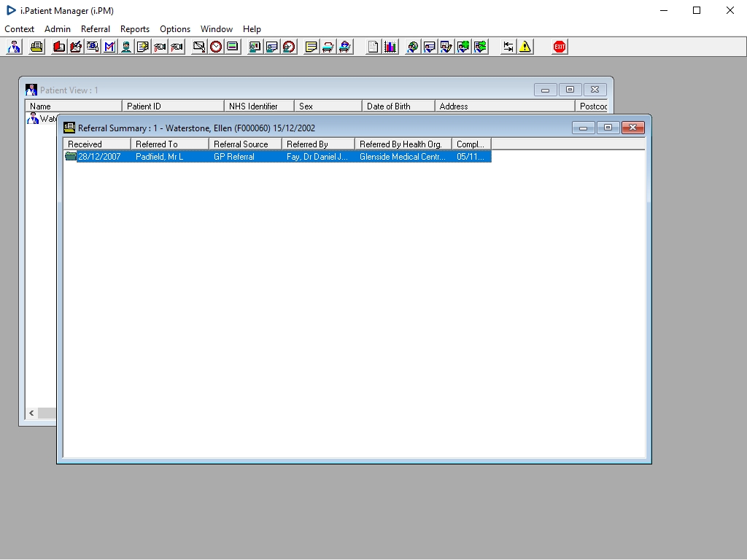Click the plain red book toolbar icon
This screenshot has width=747, height=560.
click(x=59, y=47)
